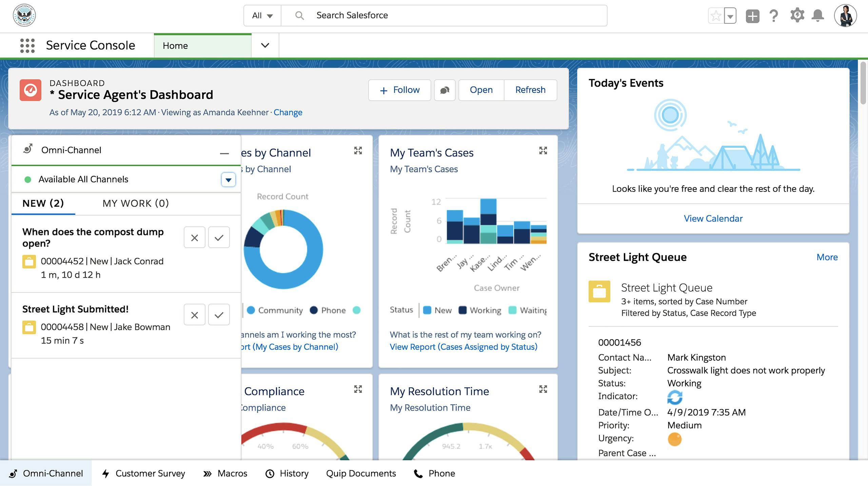The height and width of the screenshot is (486, 868).
Task: Open Macros in the utility bar
Action: click(x=225, y=473)
